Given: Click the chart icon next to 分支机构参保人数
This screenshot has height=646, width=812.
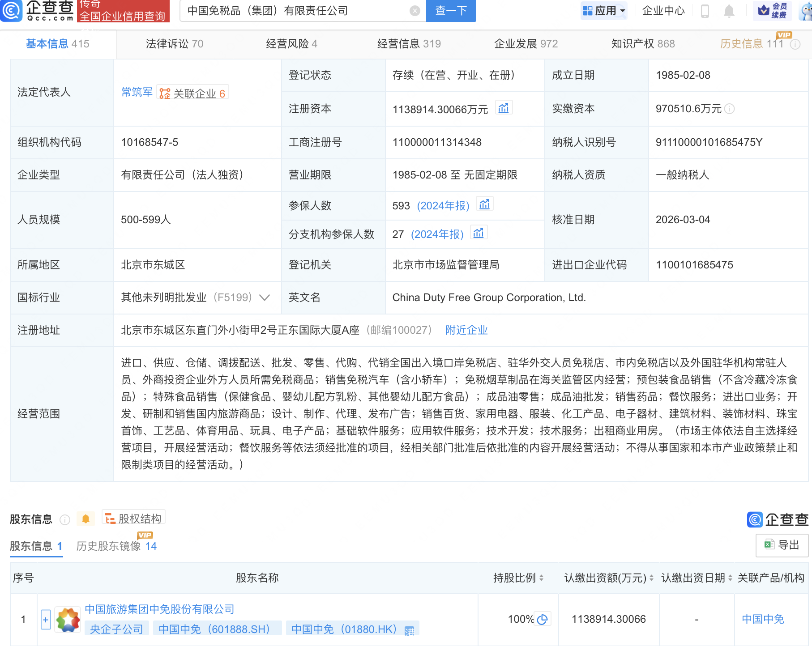Looking at the screenshot, I should pyautogui.click(x=479, y=233).
